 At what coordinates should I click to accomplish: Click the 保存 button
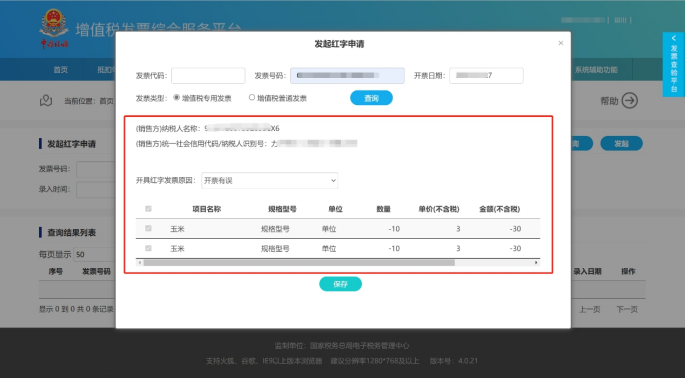click(340, 284)
